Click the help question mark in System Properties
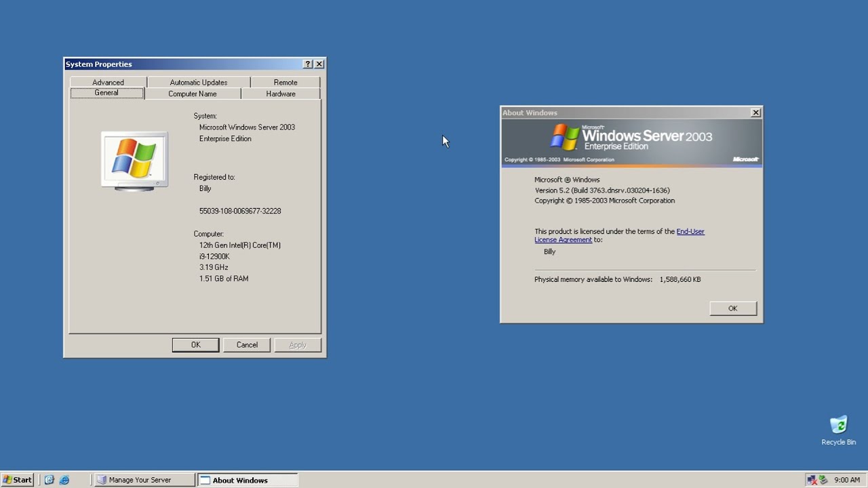The height and width of the screenshot is (488, 868). 308,64
